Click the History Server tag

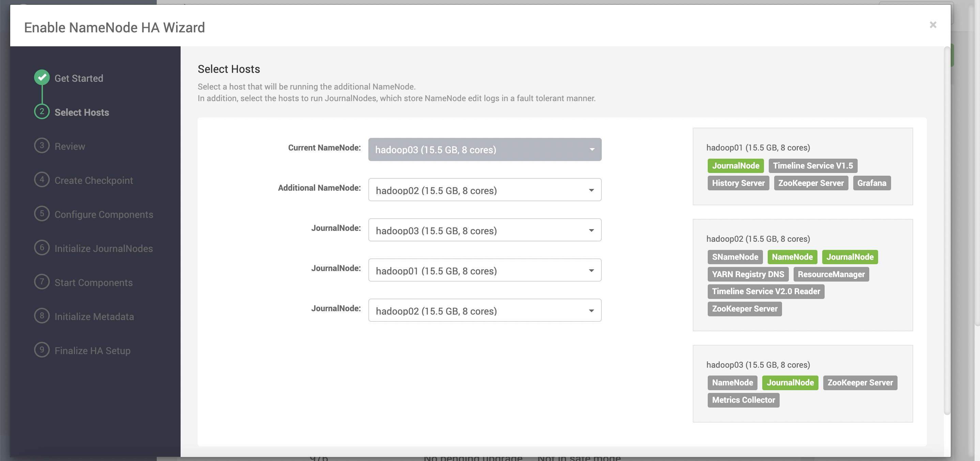click(x=738, y=183)
